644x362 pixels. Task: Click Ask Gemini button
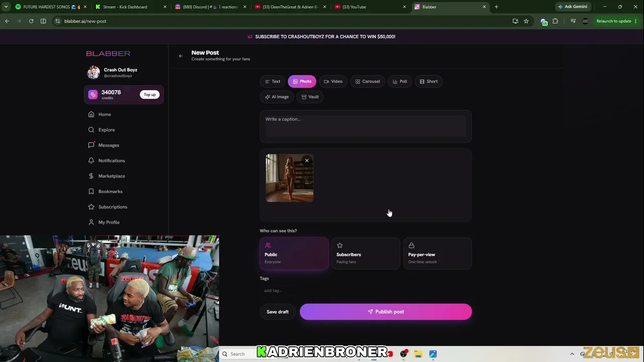click(x=573, y=7)
